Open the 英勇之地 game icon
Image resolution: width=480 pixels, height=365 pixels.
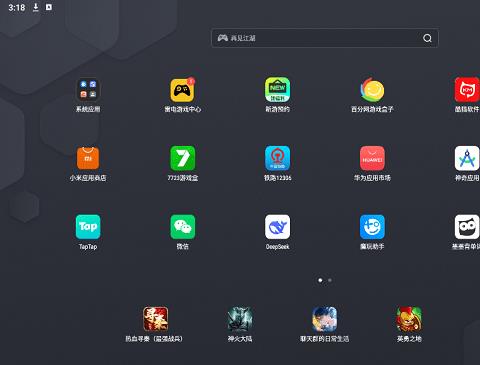[x=409, y=319]
